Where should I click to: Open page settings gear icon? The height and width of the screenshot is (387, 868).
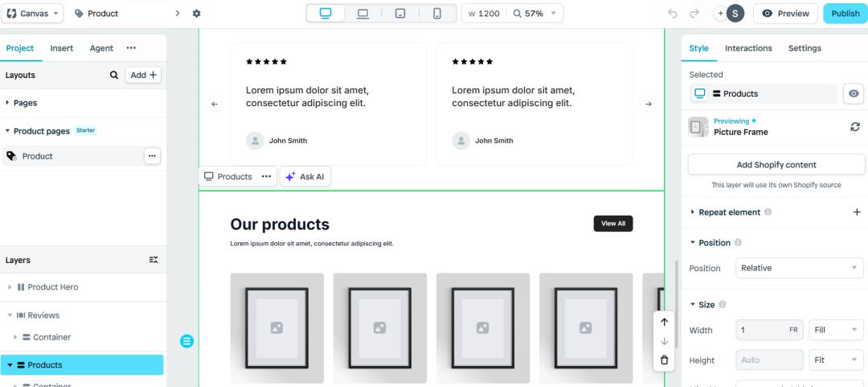197,14
